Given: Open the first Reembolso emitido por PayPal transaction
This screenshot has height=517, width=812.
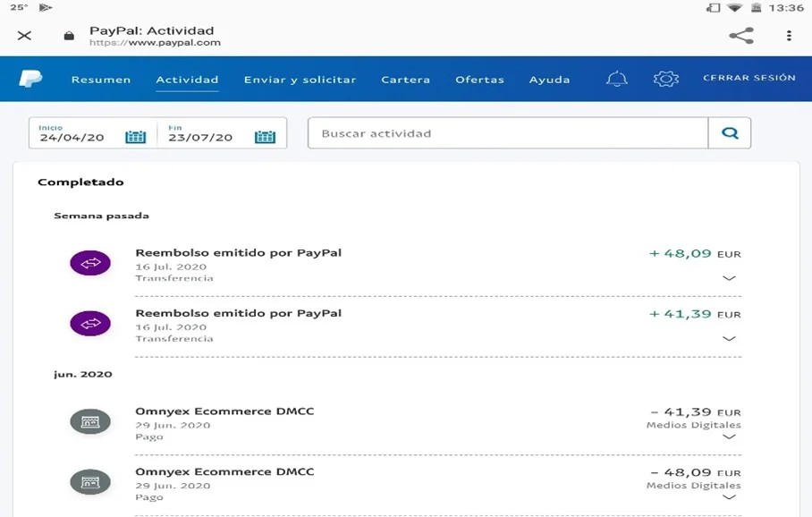Looking at the screenshot, I should click(438, 266).
